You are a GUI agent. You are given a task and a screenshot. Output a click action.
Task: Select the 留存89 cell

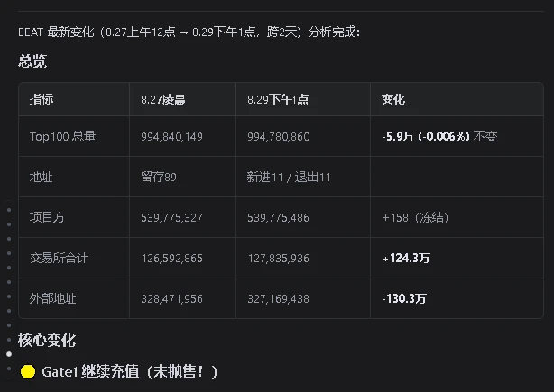pos(159,177)
